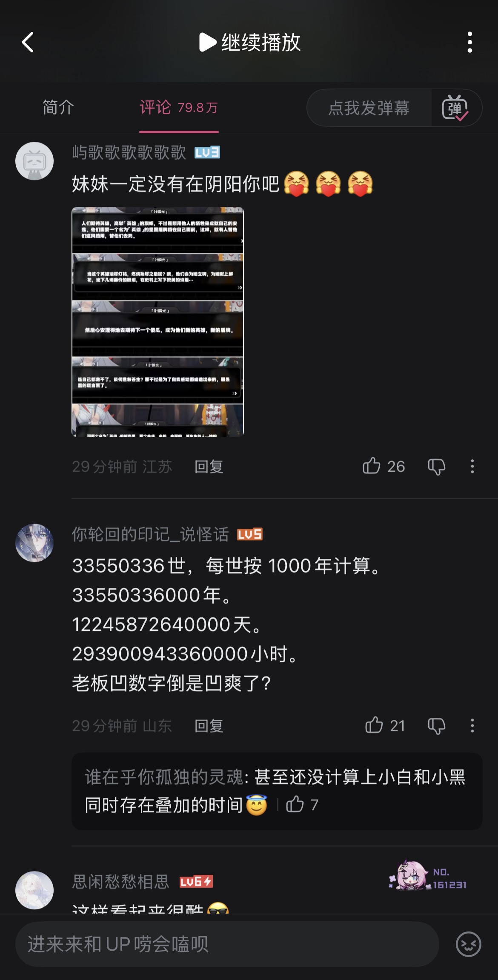The height and width of the screenshot is (980, 498).
Task: Tap the back arrow icon
Action: pos(28,42)
